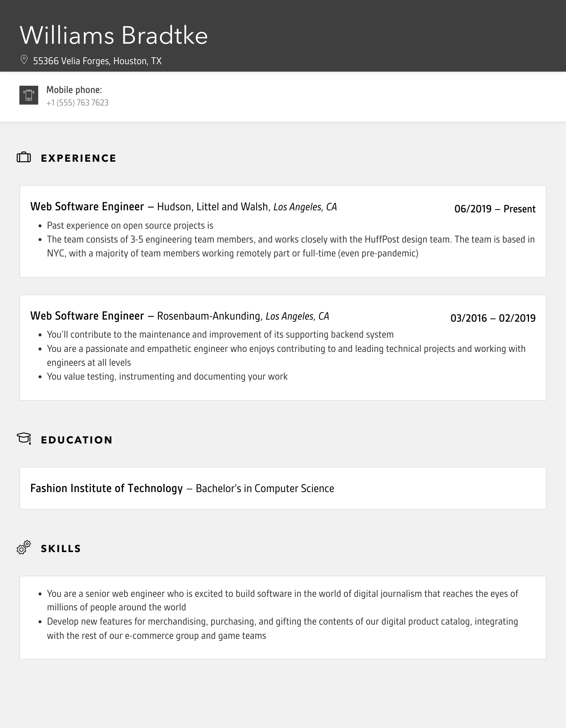The height and width of the screenshot is (728, 566).
Task: Select the Experience section heading
Action: [78, 158]
